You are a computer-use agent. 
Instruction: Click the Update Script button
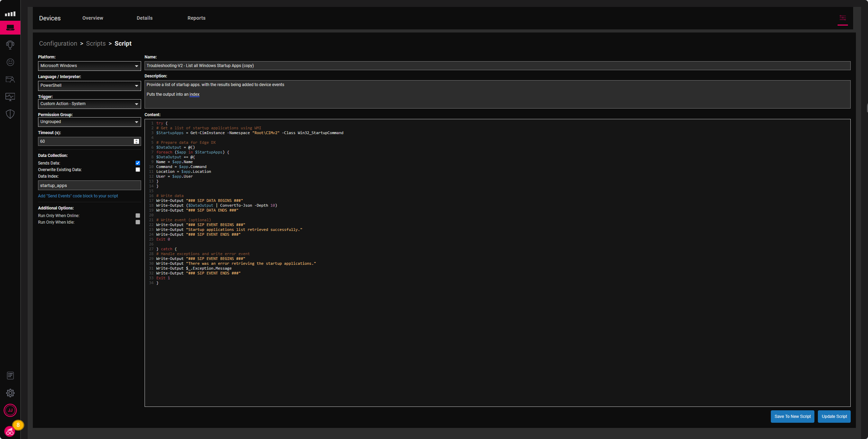834,417
